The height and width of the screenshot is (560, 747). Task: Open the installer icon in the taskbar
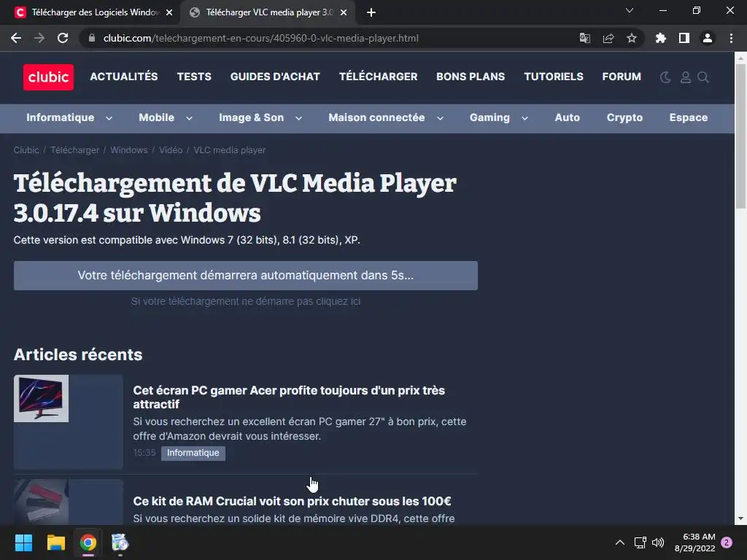point(120,542)
